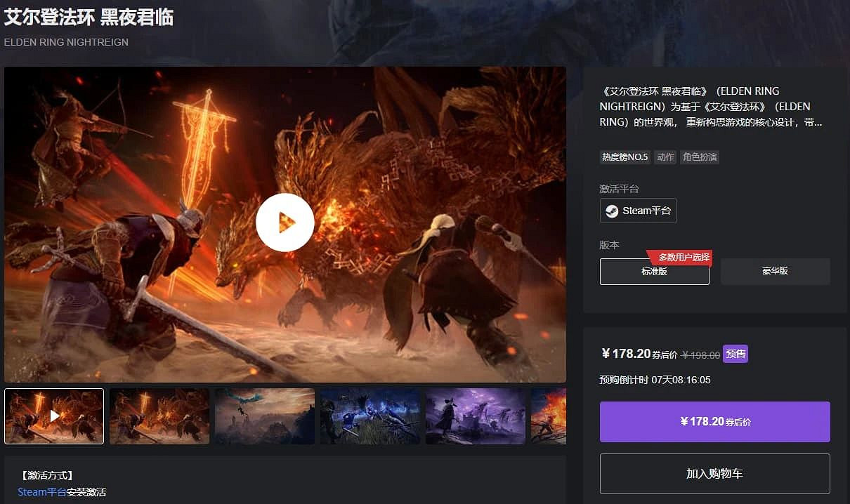Choose the 标准版 standard edition
The width and height of the screenshot is (850, 504).
pos(654,272)
